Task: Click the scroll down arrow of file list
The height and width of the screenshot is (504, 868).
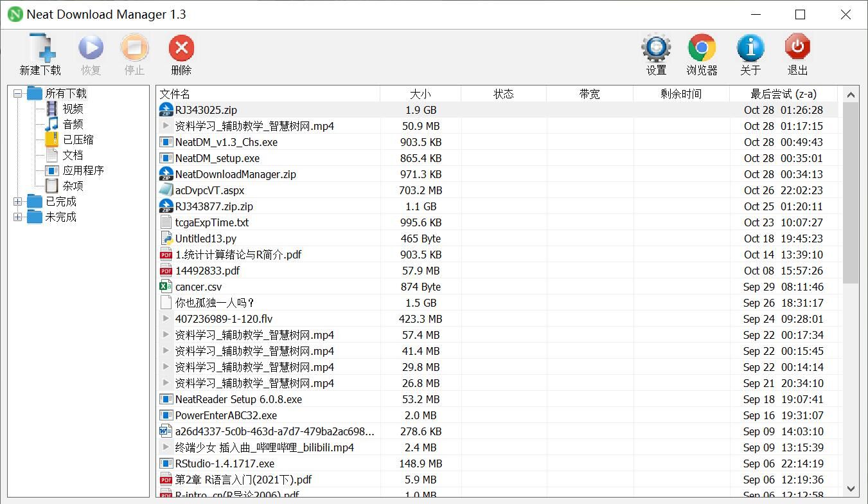Action: coord(851,489)
